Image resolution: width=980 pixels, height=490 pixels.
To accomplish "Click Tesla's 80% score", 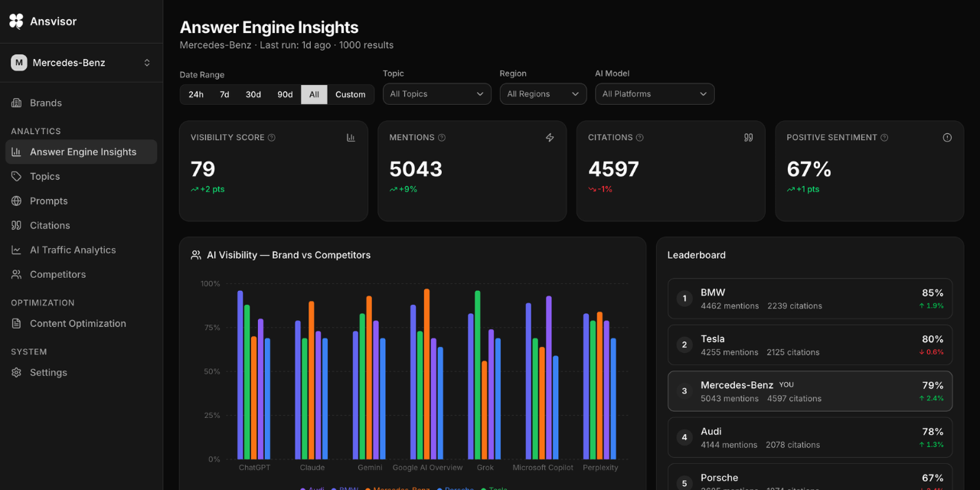I will pyautogui.click(x=933, y=339).
